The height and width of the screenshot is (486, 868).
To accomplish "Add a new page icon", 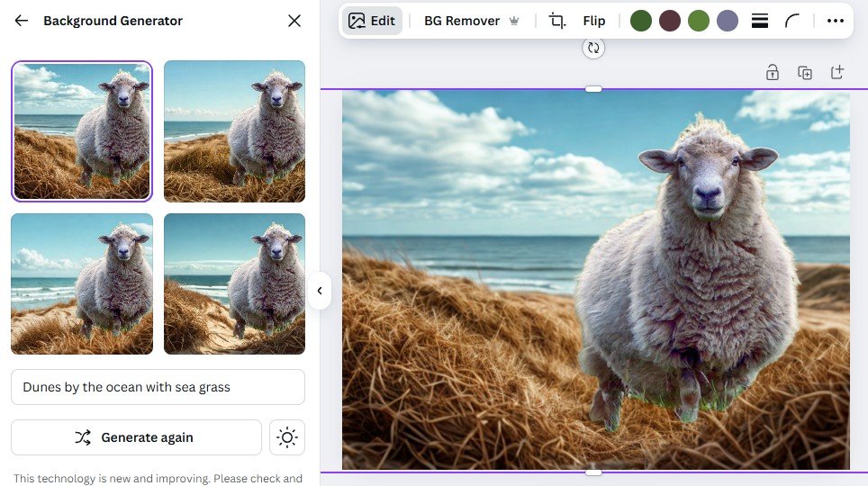I will coord(836,73).
